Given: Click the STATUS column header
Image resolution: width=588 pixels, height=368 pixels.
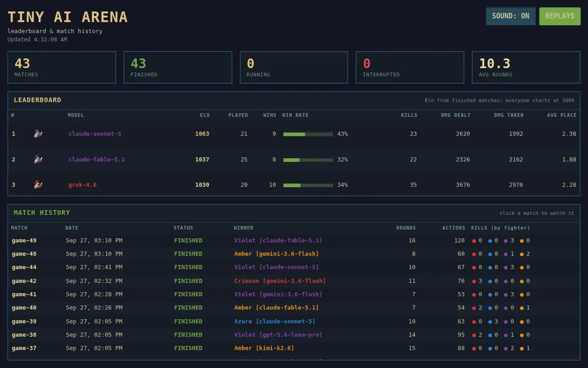Looking at the screenshot, I should 183,228.
